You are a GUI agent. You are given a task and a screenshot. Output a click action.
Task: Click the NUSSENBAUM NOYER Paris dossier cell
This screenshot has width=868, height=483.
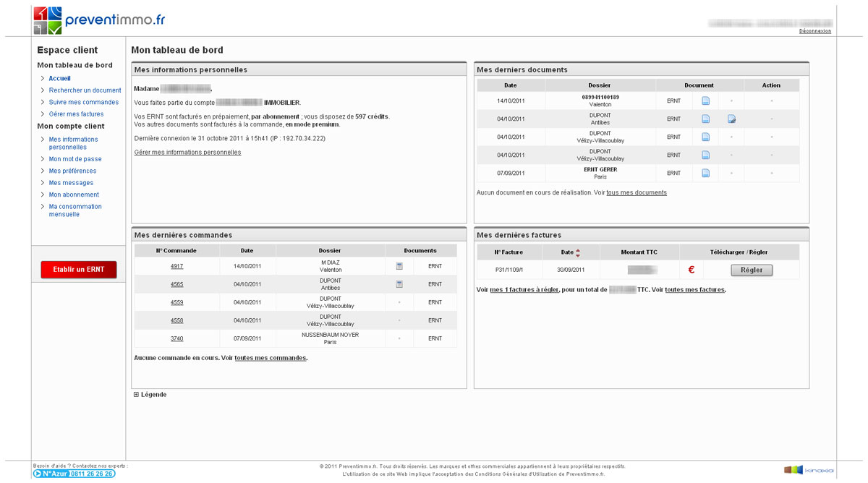[x=330, y=338]
